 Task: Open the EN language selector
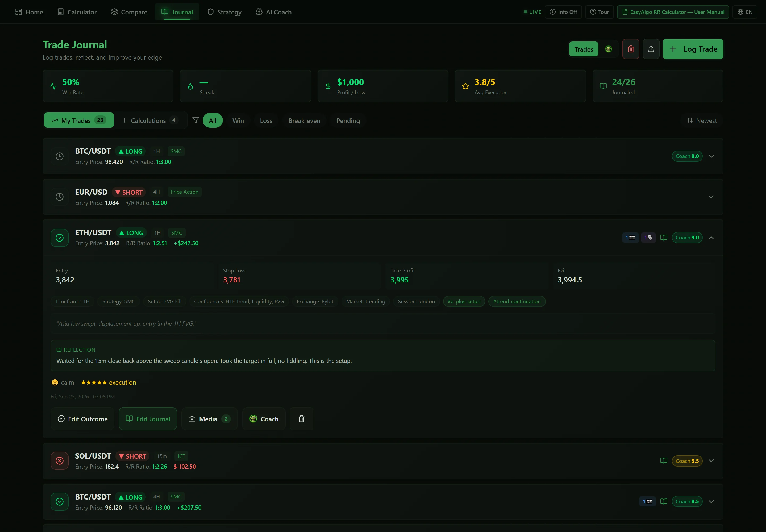point(745,12)
